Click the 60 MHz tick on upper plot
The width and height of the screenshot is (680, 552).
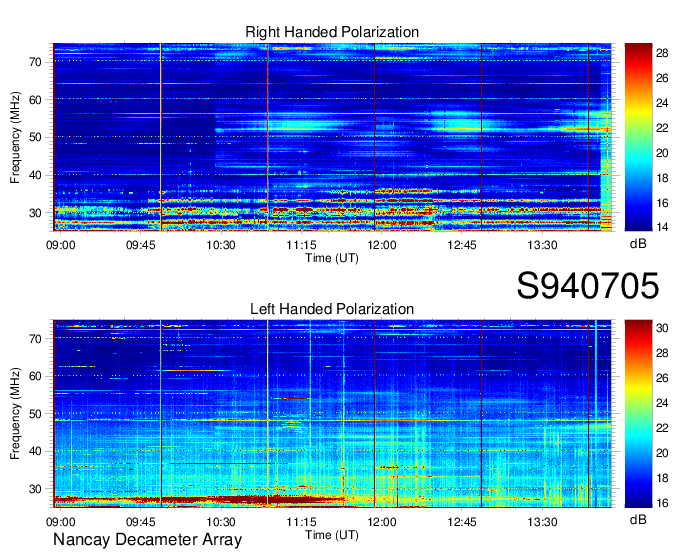tap(36, 100)
